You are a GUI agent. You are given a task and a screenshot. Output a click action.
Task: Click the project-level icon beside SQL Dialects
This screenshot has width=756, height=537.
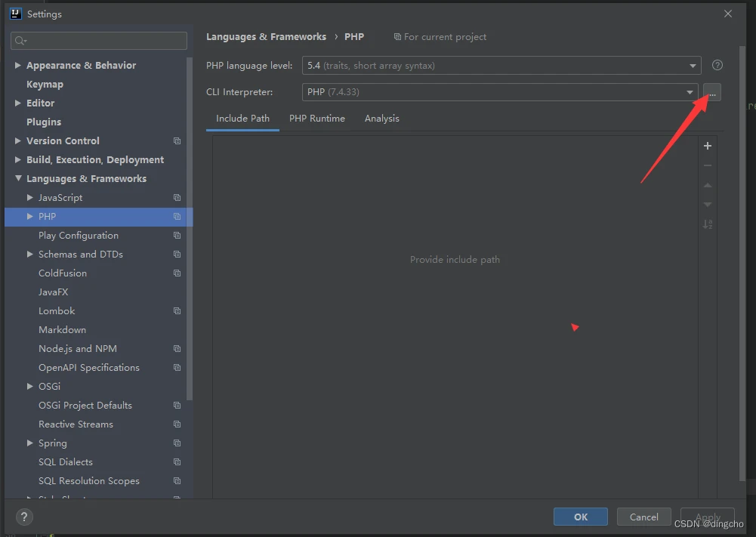click(x=177, y=461)
